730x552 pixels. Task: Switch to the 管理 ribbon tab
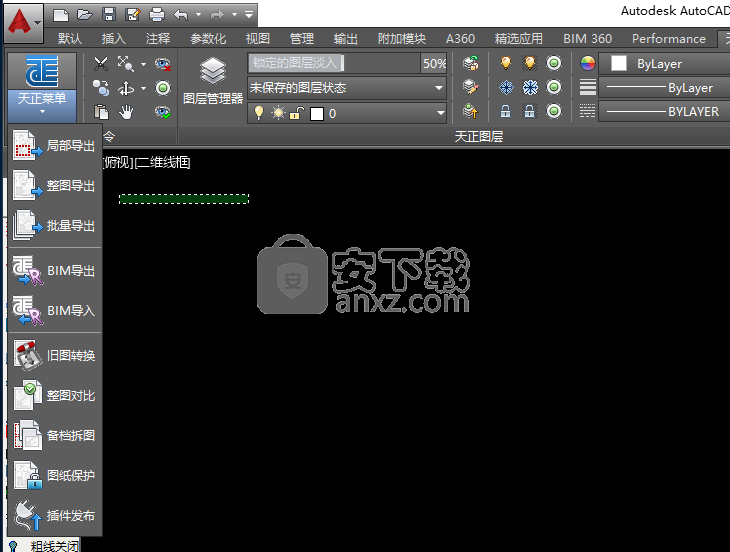tap(302, 38)
